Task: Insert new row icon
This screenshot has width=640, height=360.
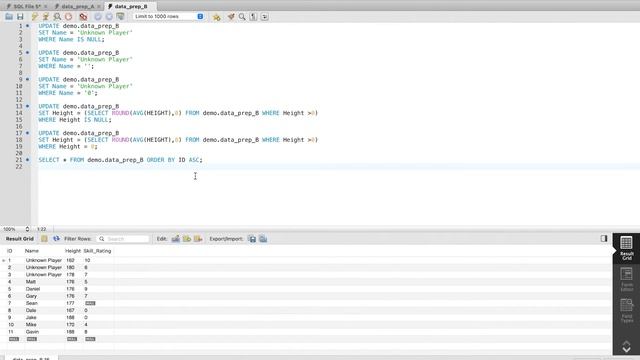Action: [187, 239]
